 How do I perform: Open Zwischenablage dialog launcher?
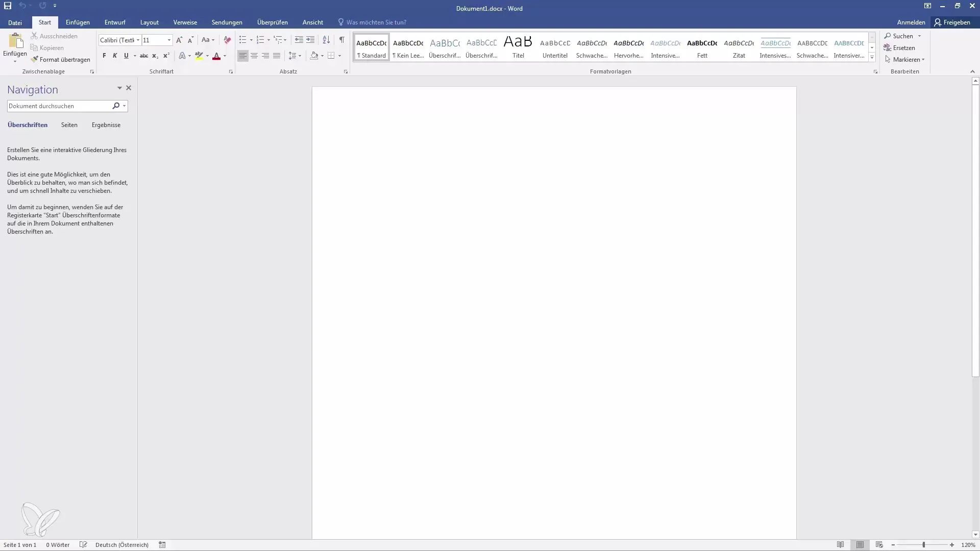click(x=92, y=72)
